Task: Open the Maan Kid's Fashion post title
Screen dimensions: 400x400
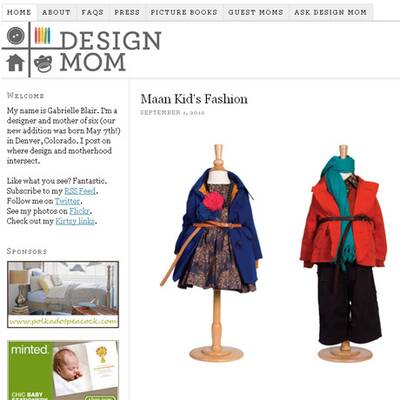Action: pos(194,99)
